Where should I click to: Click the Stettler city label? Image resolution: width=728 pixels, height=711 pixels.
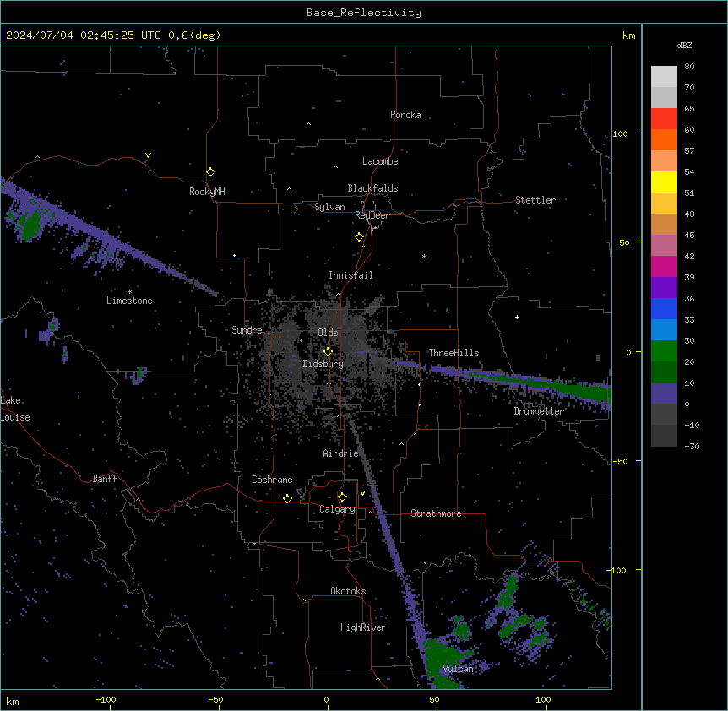535,200
